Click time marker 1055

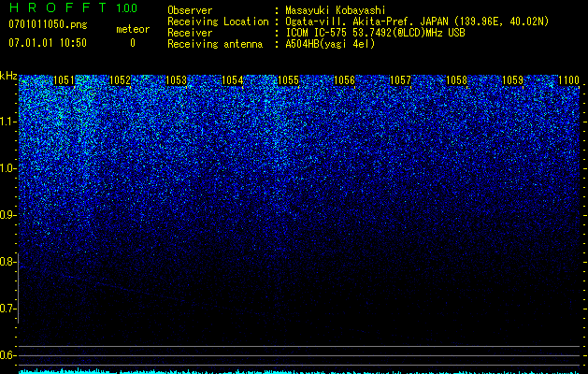click(x=288, y=80)
